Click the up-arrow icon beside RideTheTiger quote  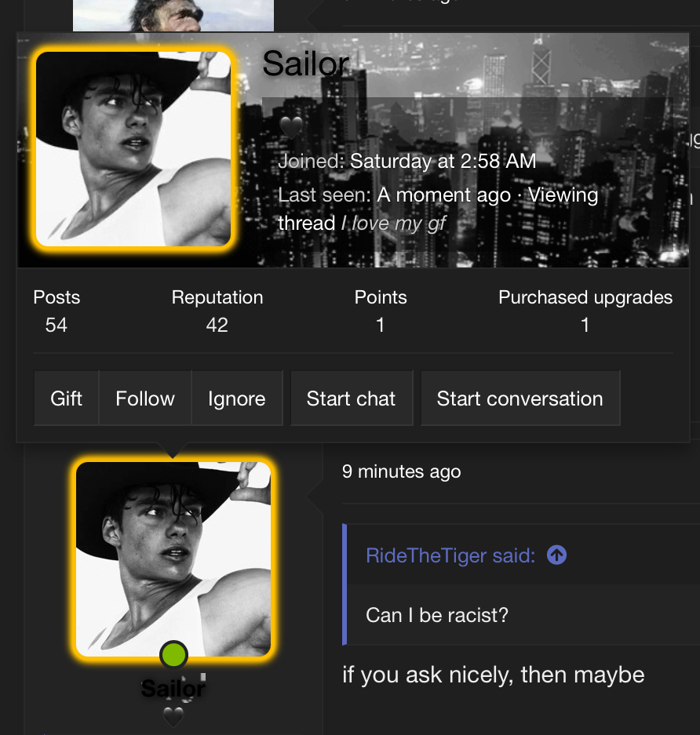point(556,555)
